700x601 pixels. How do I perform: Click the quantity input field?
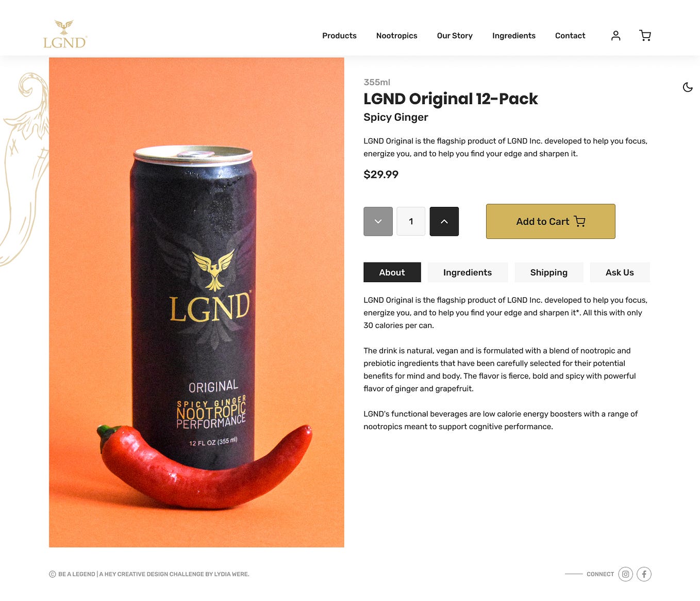411,221
